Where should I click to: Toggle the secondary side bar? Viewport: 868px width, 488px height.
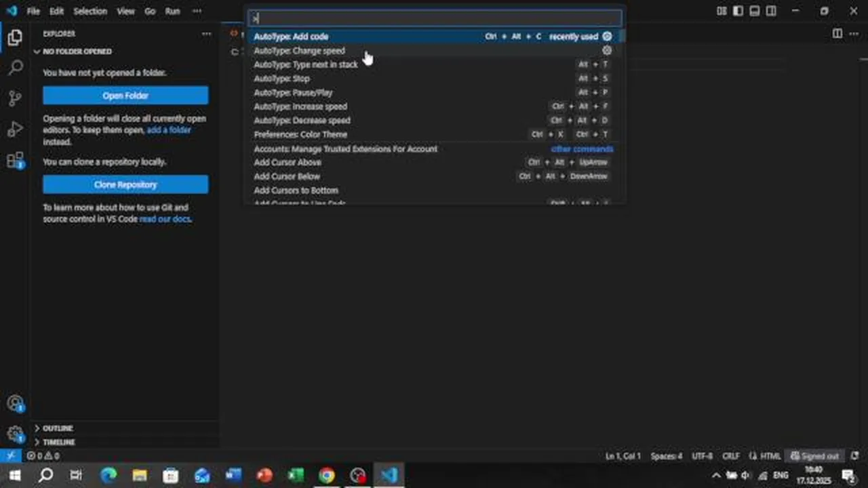pyautogui.click(x=771, y=11)
